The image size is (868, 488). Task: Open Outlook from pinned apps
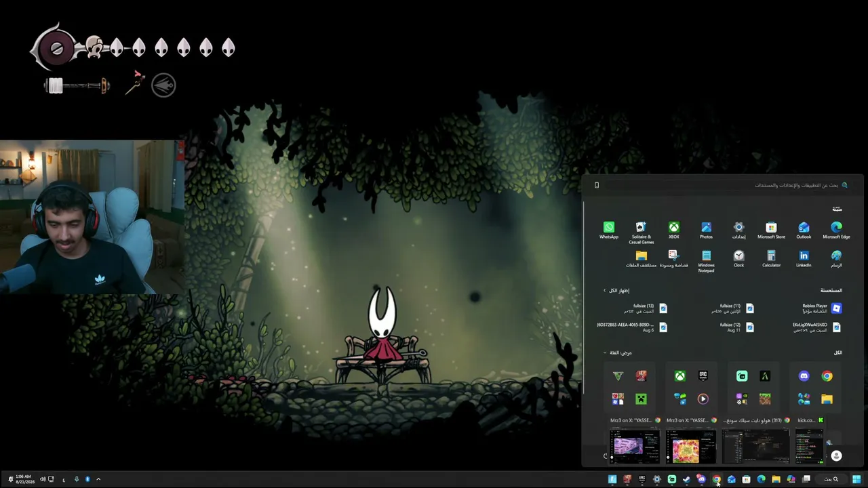(804, 230)
